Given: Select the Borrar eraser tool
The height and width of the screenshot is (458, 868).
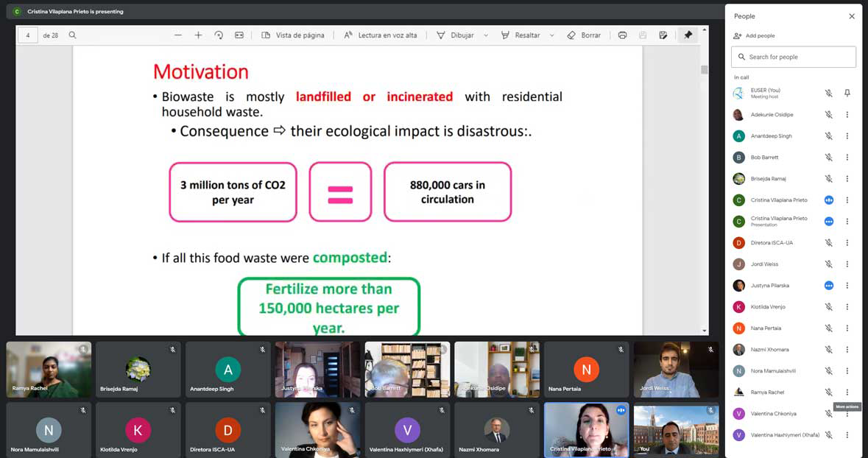Looking at the screenshot, I should tap(584, 35).
